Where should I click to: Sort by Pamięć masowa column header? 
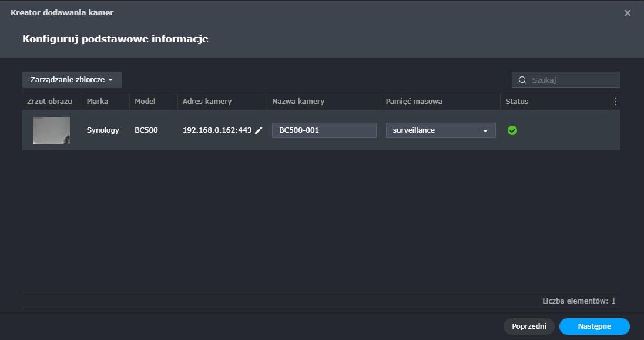[440, 102]
